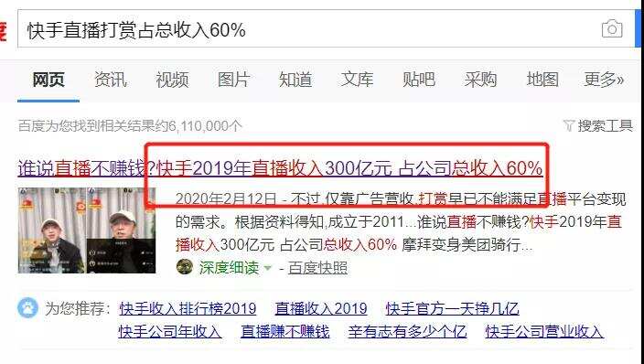644x364 pixels.
Task: Open the 深度细读 source link
Action: tap(230, 268)
